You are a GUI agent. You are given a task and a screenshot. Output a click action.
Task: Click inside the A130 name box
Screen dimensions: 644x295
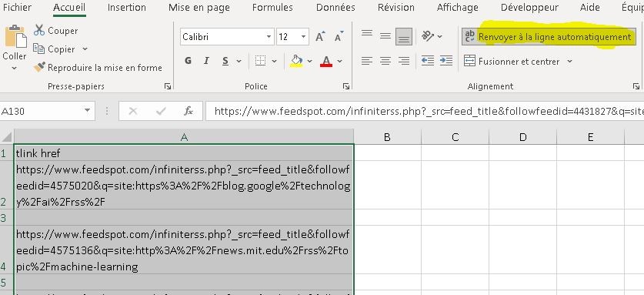pos(41,111)
